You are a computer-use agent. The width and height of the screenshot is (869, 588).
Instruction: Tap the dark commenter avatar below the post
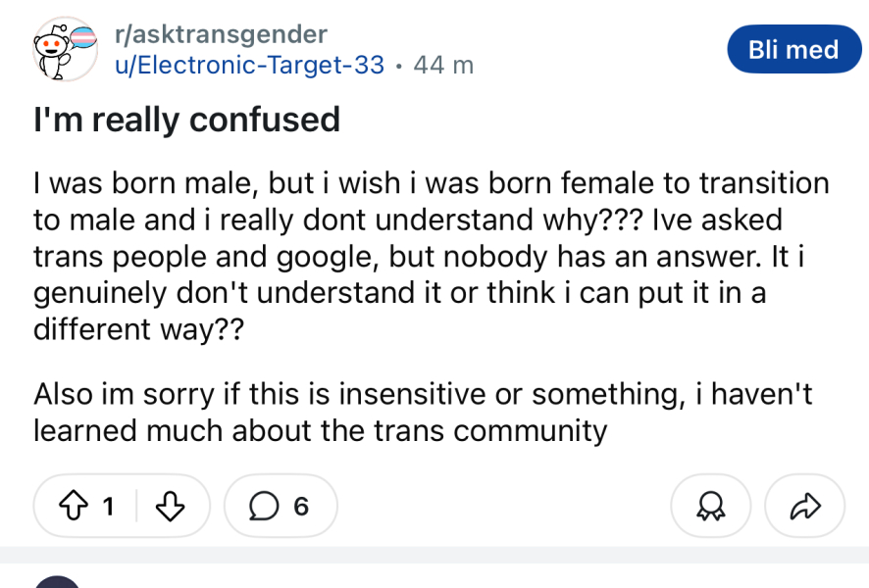click(x=59, y=581)
